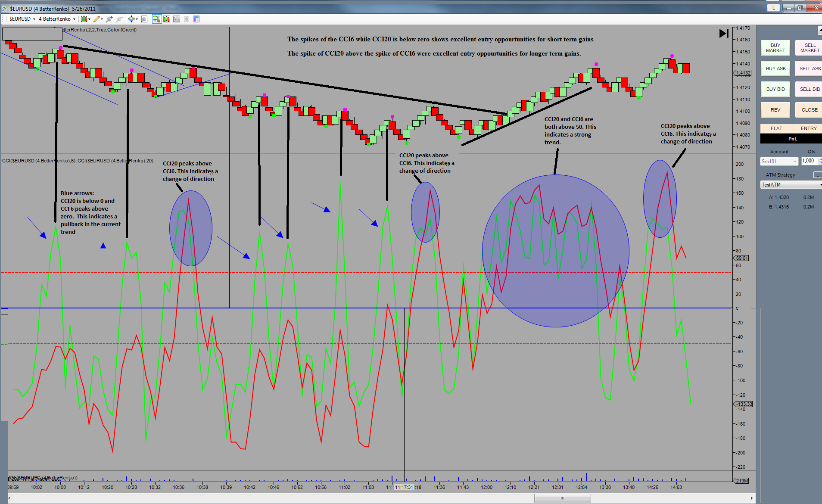Viewport: 822px width, 504px height.
Task: Click the FLAT position status cell
Action: [x=776, y=128]
